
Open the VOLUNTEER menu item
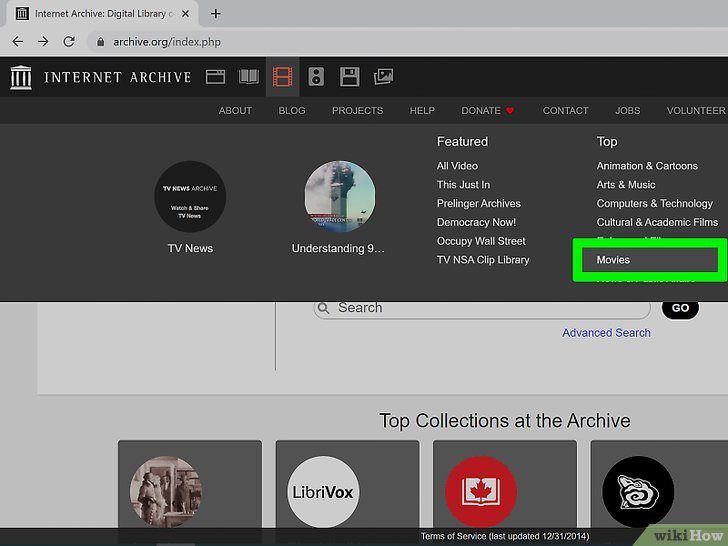click(x=696, y=111)
